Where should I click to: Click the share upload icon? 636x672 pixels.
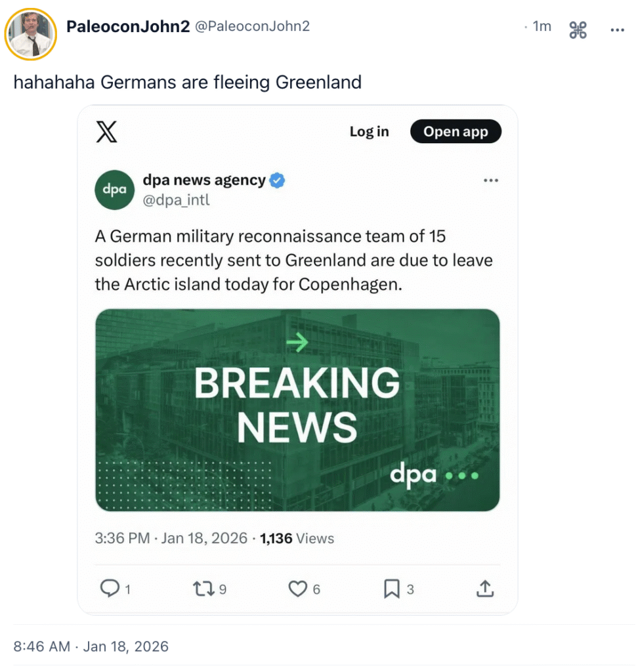(484, 589)
